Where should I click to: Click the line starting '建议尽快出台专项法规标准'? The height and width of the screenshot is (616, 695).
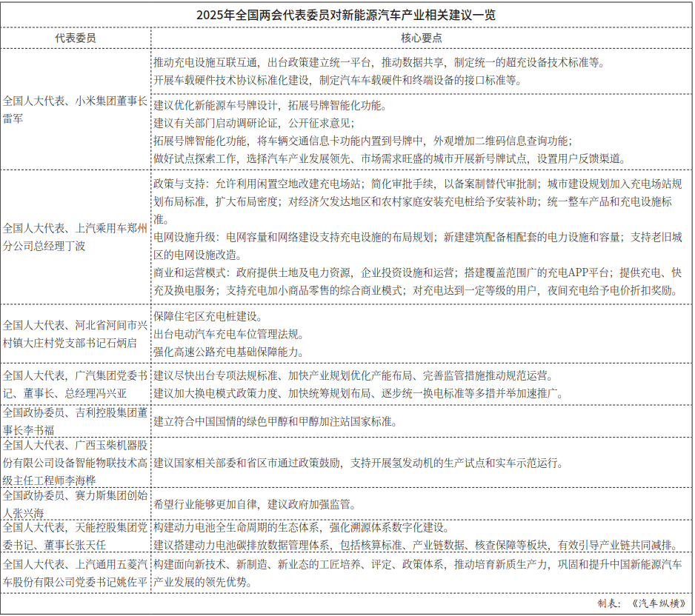tap(353, 375)
